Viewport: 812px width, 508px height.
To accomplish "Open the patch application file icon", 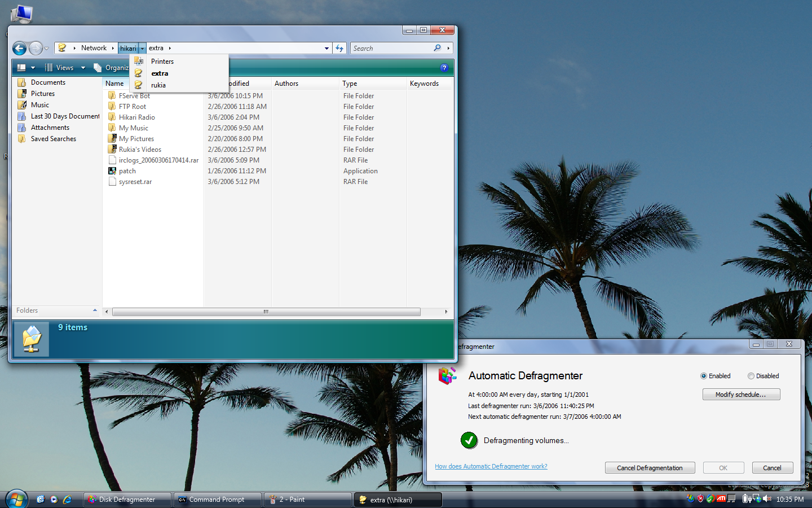I will pos(112,171).
